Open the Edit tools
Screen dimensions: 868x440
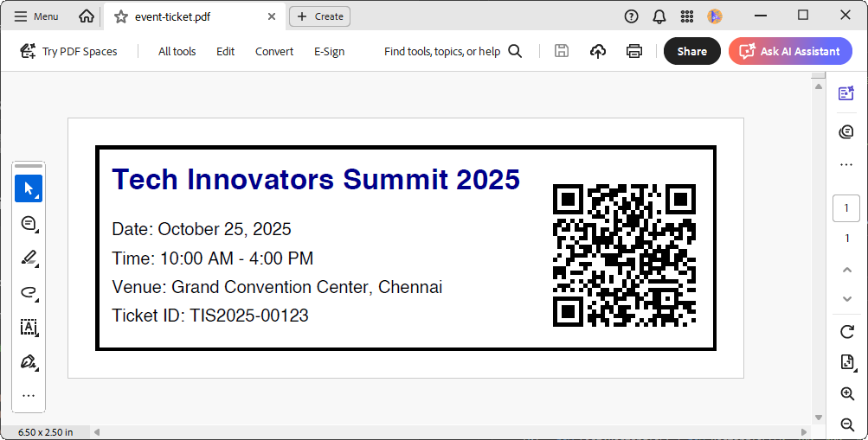(225, 51)
